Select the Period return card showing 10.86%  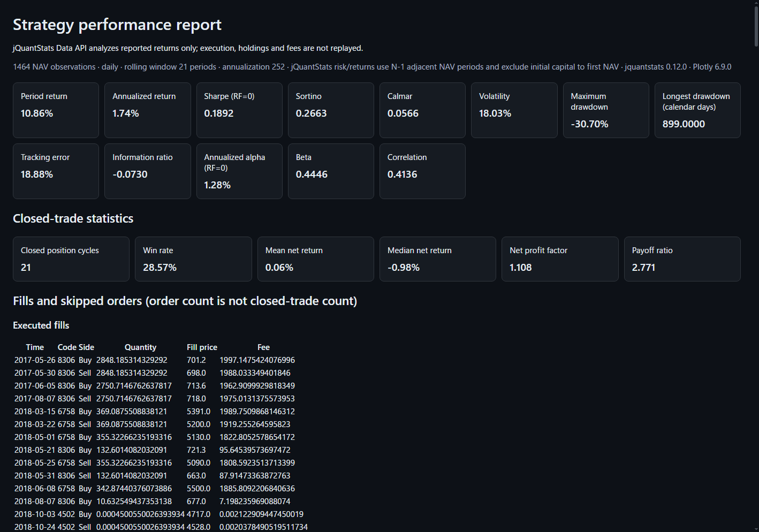[56, 110]
